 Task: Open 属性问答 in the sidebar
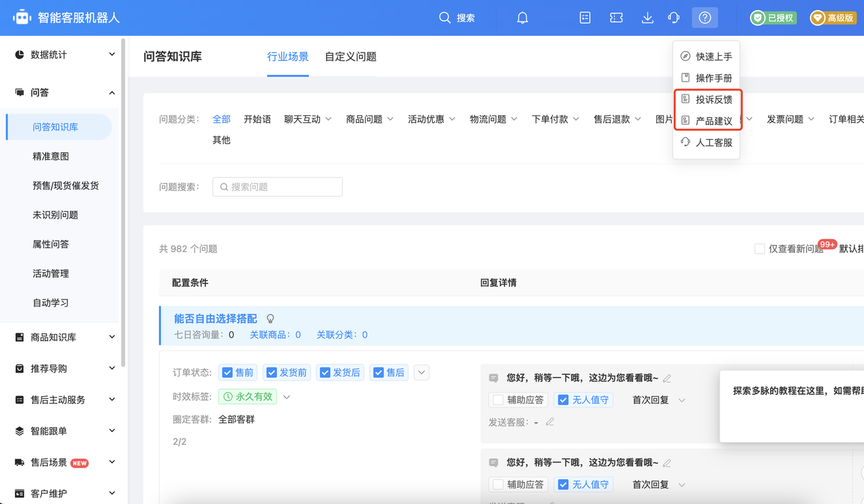(x=51, y=244)
